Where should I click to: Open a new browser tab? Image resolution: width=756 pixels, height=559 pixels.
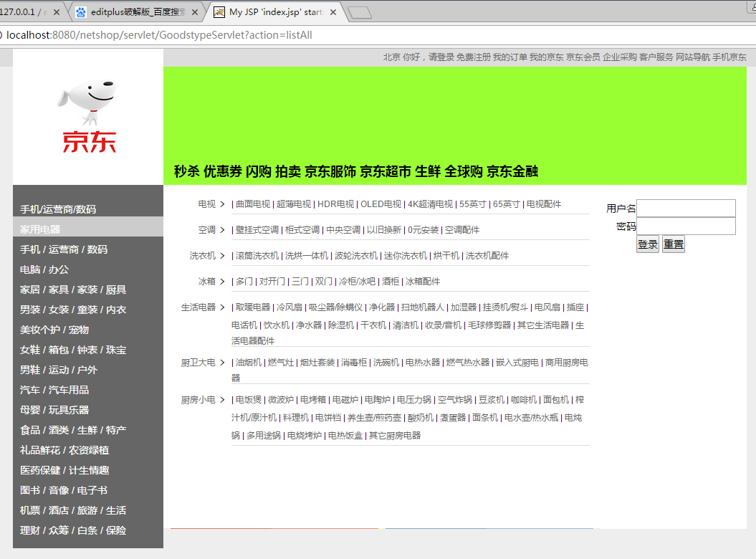(x=360, y=12)
